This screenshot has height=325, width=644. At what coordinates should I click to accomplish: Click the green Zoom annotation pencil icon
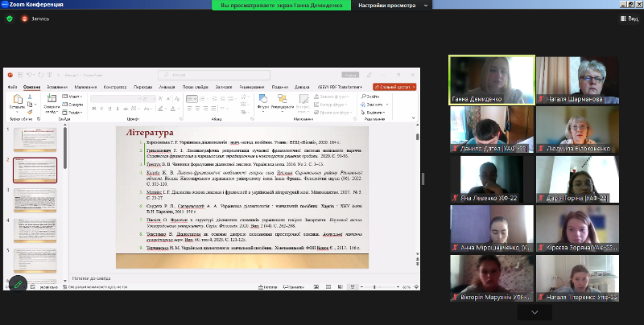click(17, 285)
